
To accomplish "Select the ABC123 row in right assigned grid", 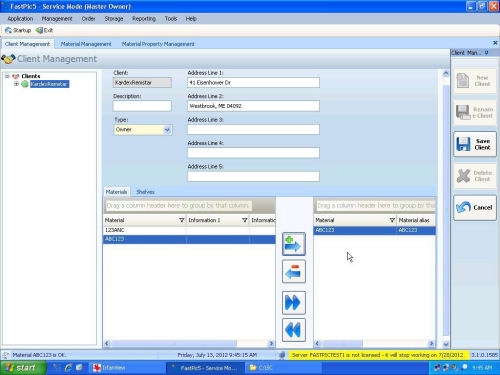I will 375,230.
